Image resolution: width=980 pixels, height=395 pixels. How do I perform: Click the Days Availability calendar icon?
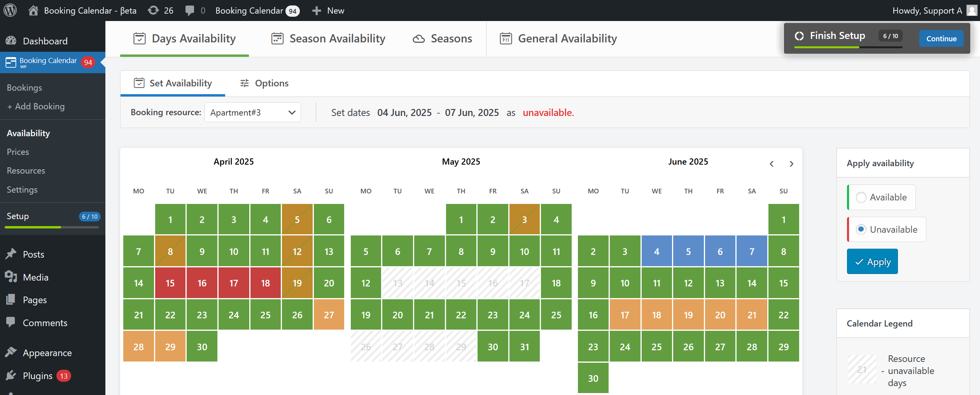click(140, 39)
